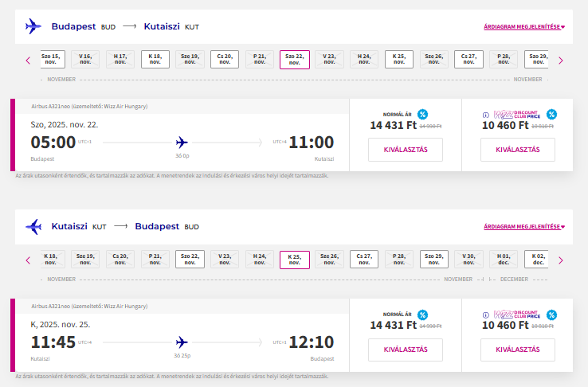Select return date Szo 29, nov.

coord(434,260)
